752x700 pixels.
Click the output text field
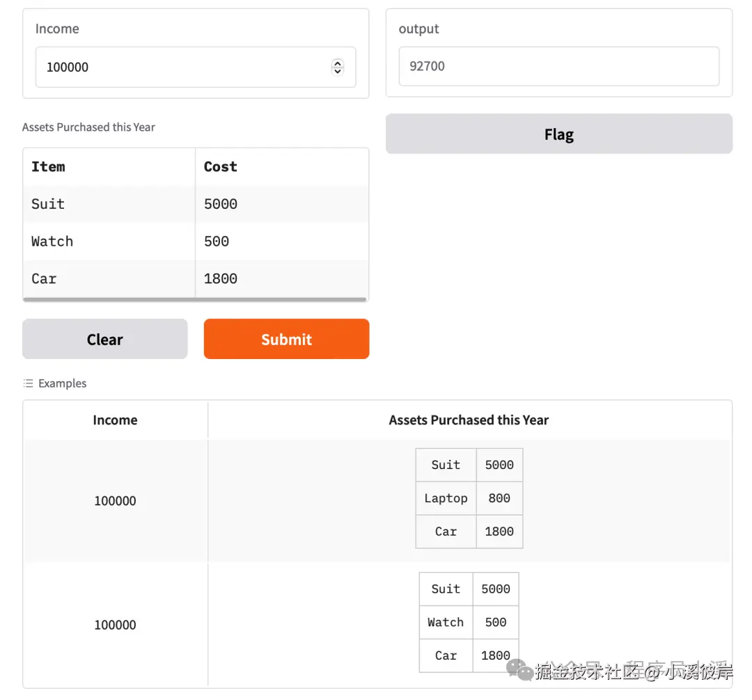coord(558,66)
